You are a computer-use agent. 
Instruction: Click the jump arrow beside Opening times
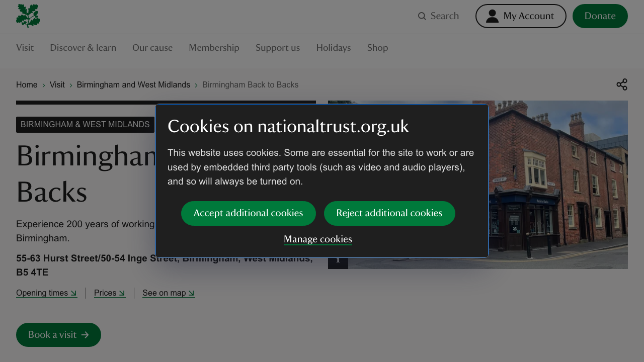click(x=74, y=293)
